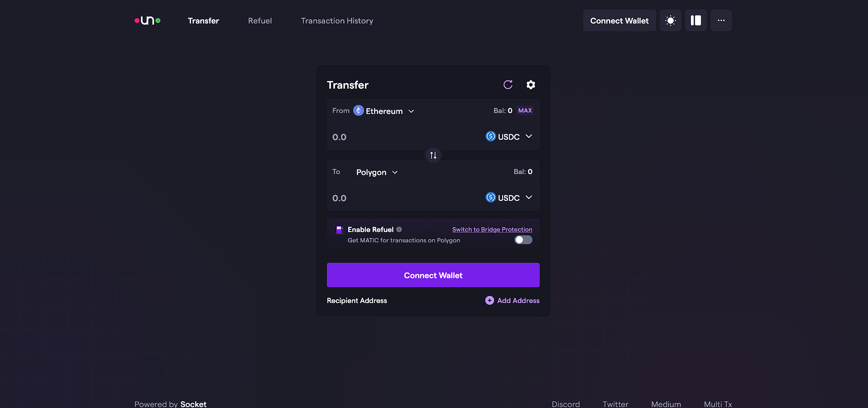The height and width of the screenshot is (408, 868).
Task: Refresh the transfer quotes icon
Action: [508, 85]
